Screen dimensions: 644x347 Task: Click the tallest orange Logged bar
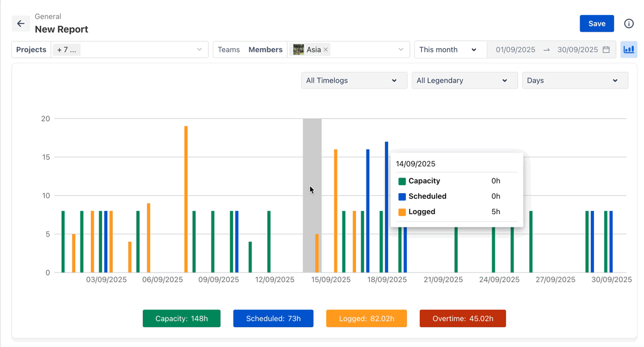186,198
